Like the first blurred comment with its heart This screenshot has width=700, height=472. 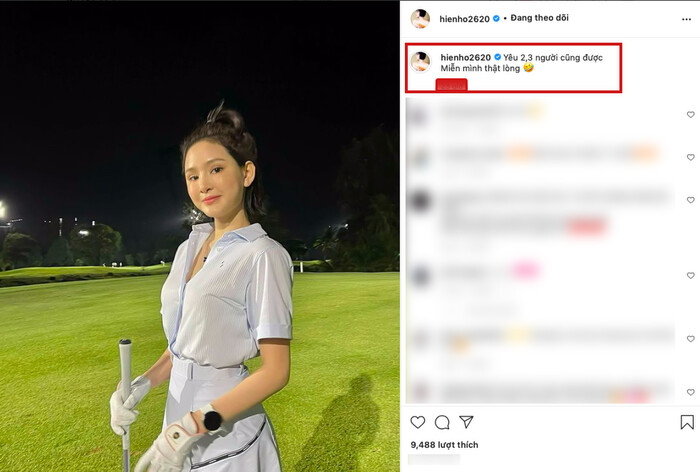pyautogui.click(x=691, y=115)
